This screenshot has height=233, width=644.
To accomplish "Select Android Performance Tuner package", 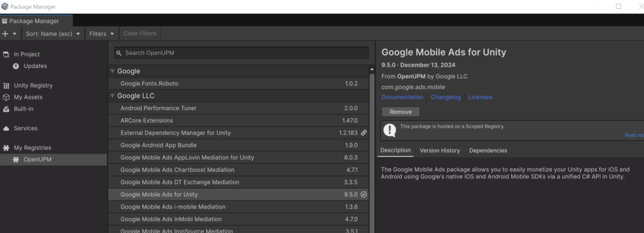I will tap(238, 108).
